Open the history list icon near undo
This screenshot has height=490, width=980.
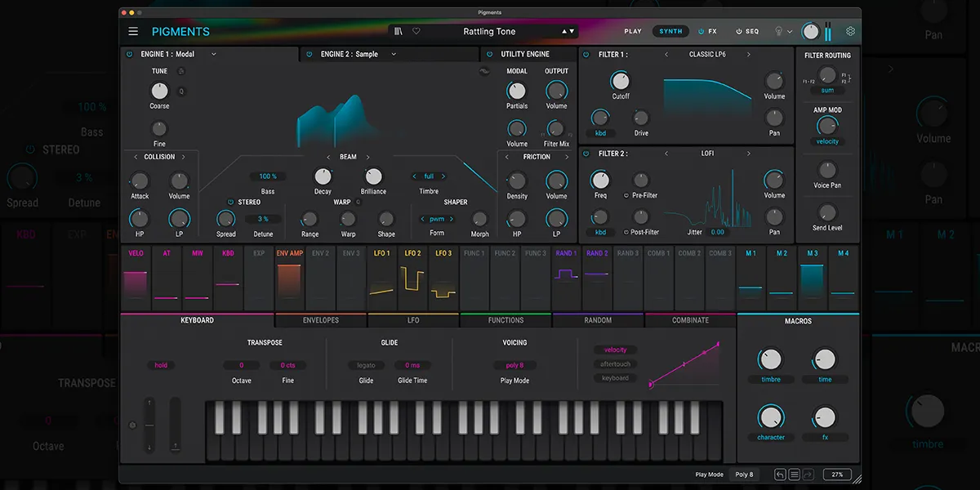(x=795, y=474)
